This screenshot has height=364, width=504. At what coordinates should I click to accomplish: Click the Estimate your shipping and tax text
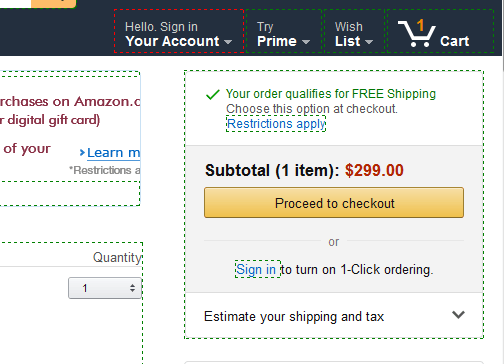pyautogui.click(x=294, y=316)
